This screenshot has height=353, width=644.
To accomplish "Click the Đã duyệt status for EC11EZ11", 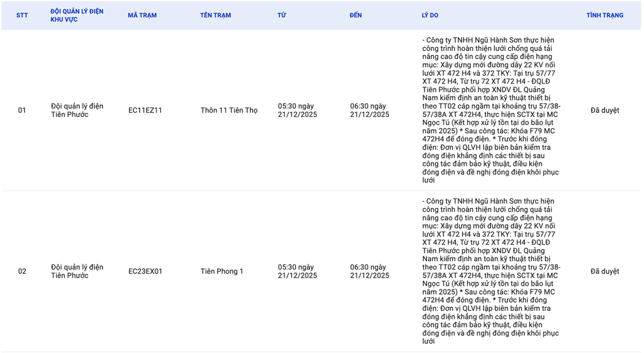I will click(604, 111).
